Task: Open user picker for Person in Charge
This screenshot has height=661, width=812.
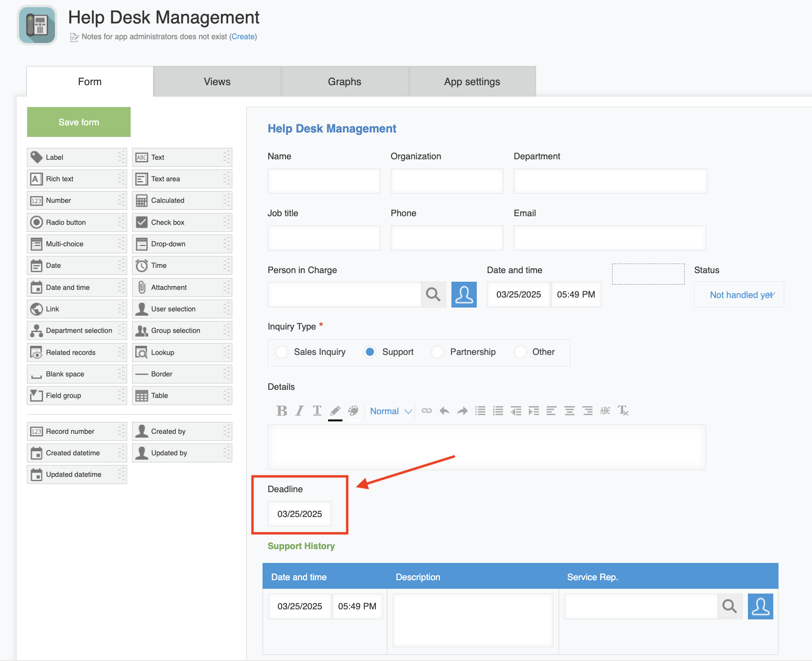Action: click(x=464, y=295)
